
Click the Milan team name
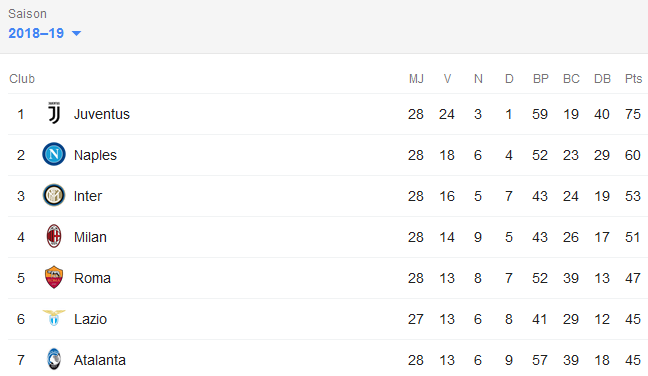point(90,237)
